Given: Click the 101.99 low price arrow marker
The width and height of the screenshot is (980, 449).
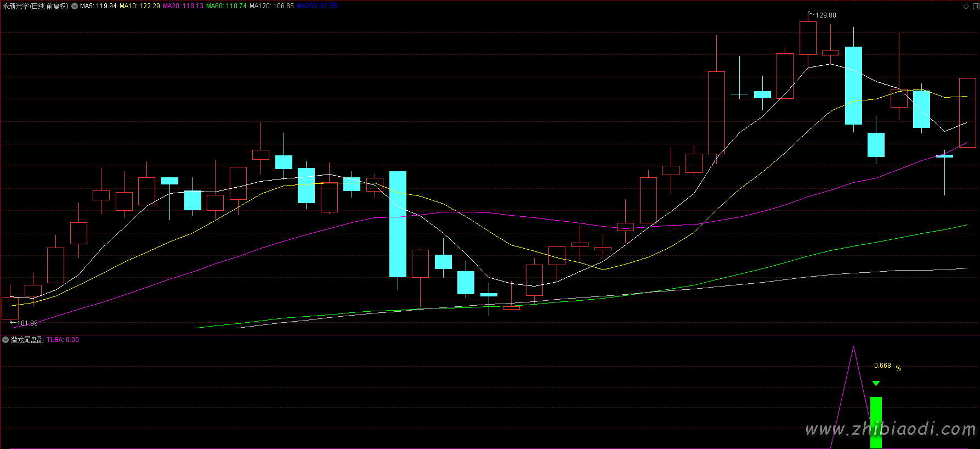Looking at the screenshot, I should (13, 323).
